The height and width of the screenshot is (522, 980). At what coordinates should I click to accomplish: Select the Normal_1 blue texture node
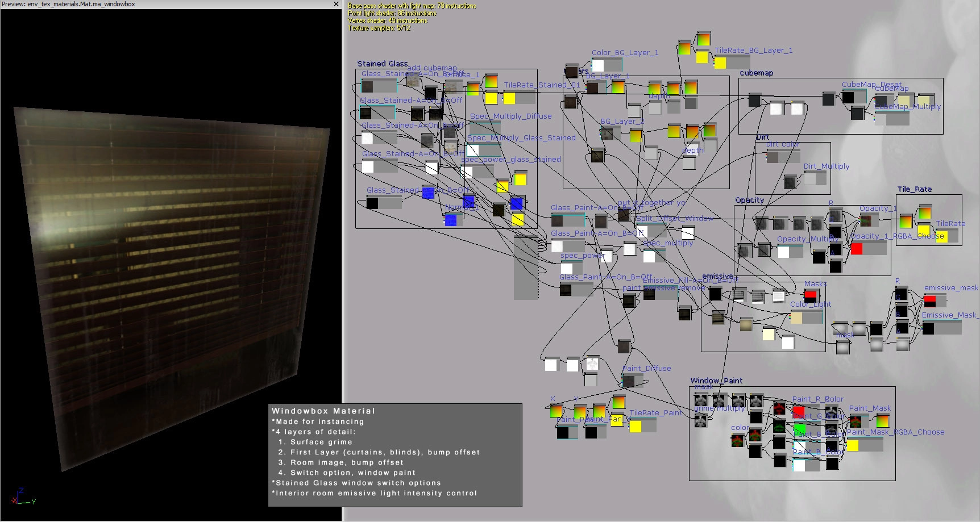click(451, 220)
